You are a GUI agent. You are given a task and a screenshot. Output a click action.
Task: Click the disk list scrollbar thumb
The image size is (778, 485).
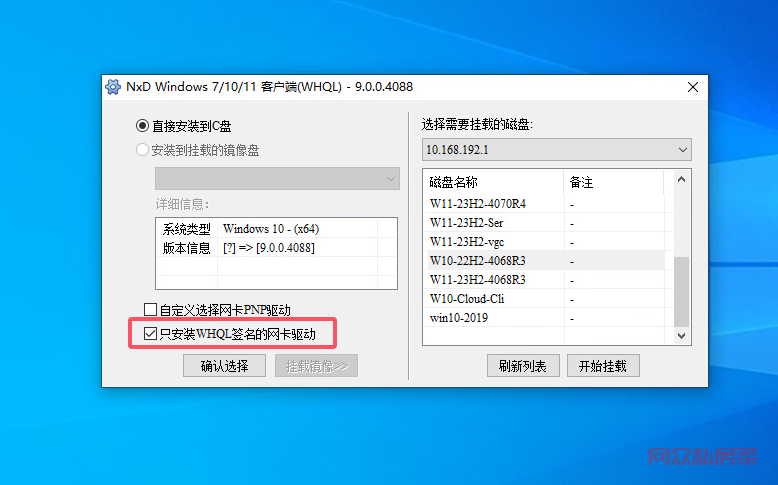pos(682,291)
